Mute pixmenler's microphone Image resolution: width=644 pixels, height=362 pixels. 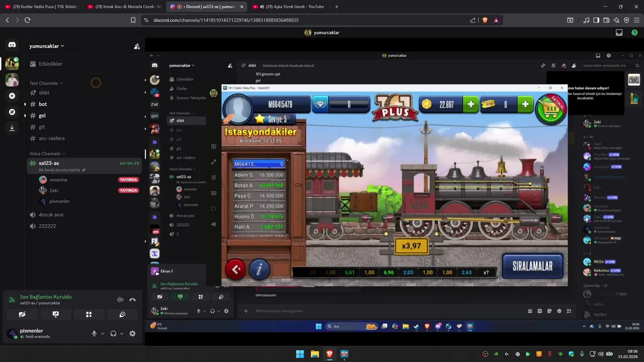94,333
